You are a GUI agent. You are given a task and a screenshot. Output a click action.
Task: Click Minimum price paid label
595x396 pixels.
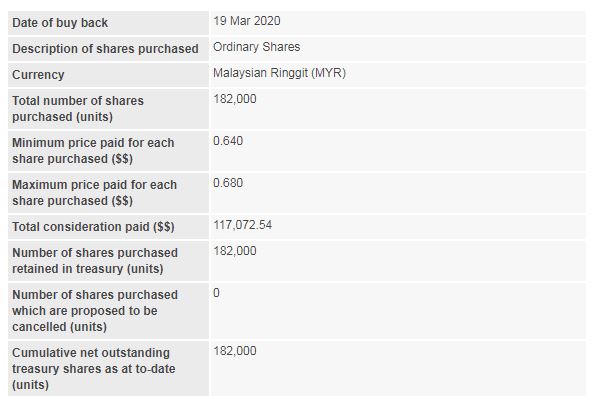tap(93, 151)
